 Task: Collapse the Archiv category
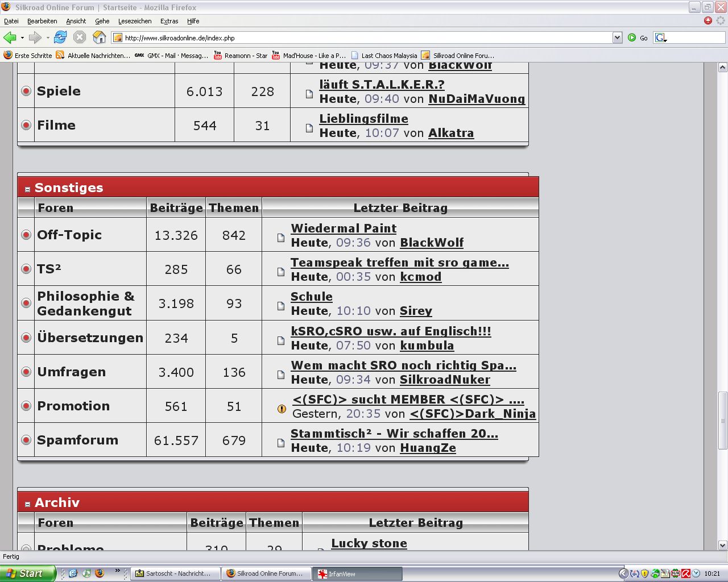coord(27,504)
